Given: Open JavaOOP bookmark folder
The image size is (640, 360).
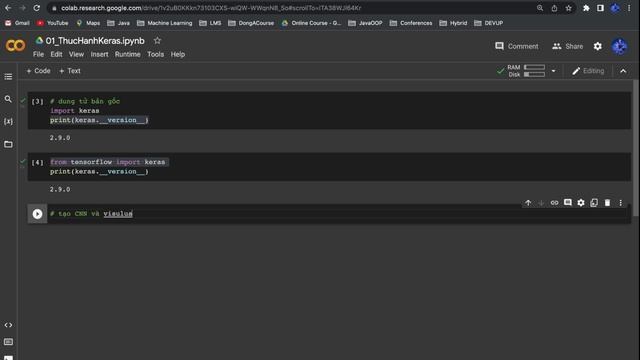Looking at the screenshot, I should 365,23.
